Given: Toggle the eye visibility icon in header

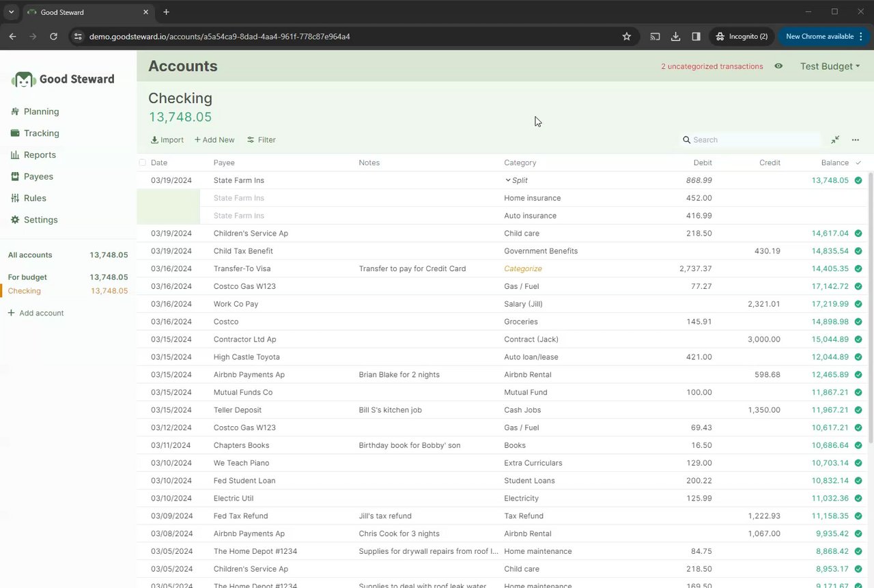Looking at the screenshot, I should [x=778, y=66].
